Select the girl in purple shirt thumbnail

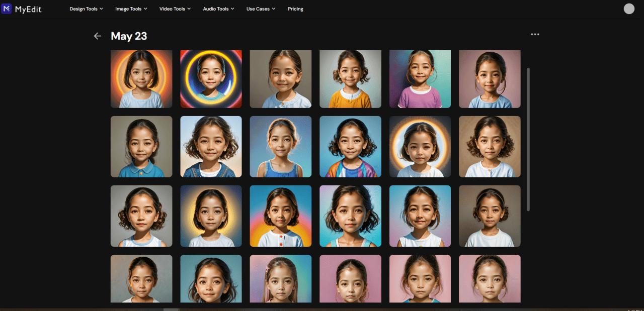click(420, 78)
